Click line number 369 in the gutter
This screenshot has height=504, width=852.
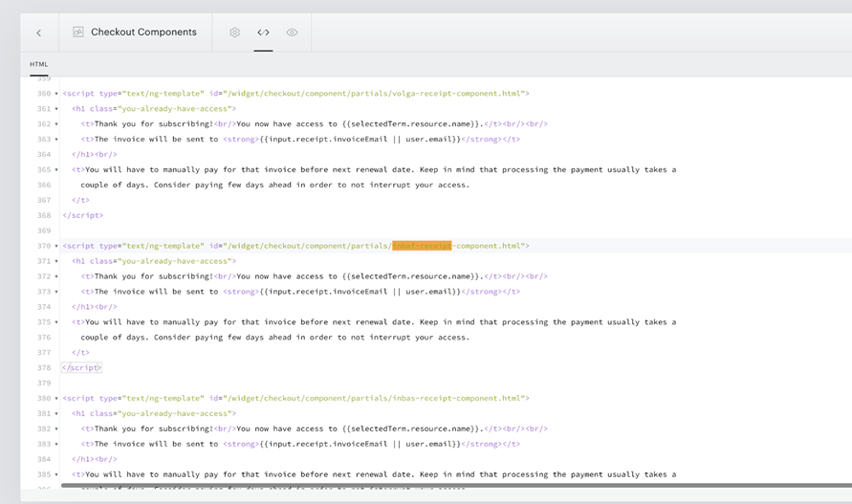click(x=43, y=230)
